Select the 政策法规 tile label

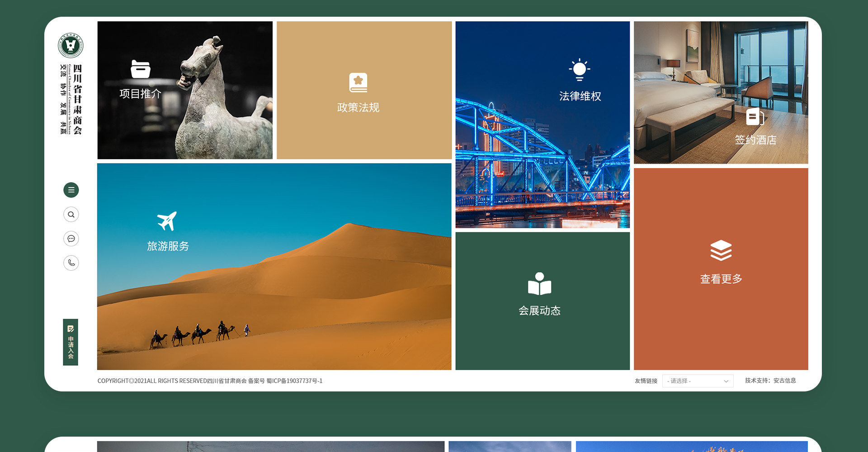click(x=358, y=108)
